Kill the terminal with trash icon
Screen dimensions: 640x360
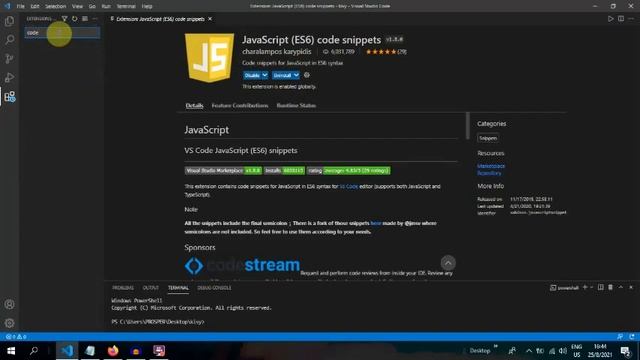[x=611, y=287]
